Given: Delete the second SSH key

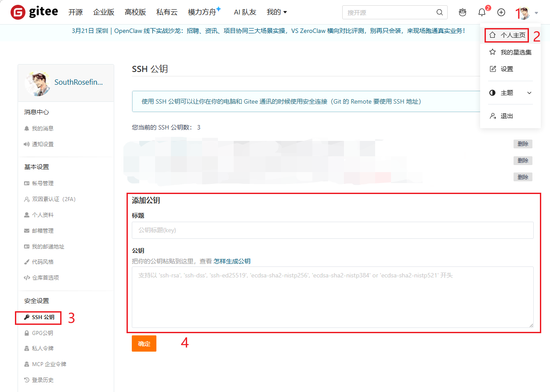Looking at the screenshot, I should pyautogui.click(x=523, y=161).
